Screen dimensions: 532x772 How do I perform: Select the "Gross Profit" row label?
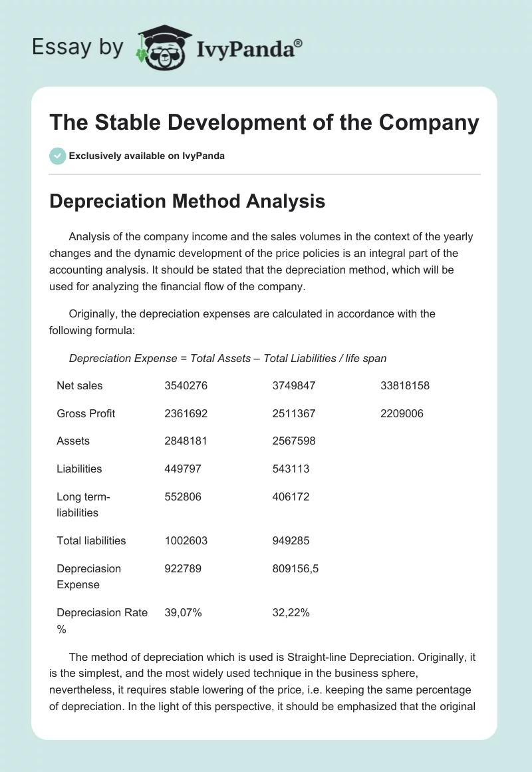[86, 413]
